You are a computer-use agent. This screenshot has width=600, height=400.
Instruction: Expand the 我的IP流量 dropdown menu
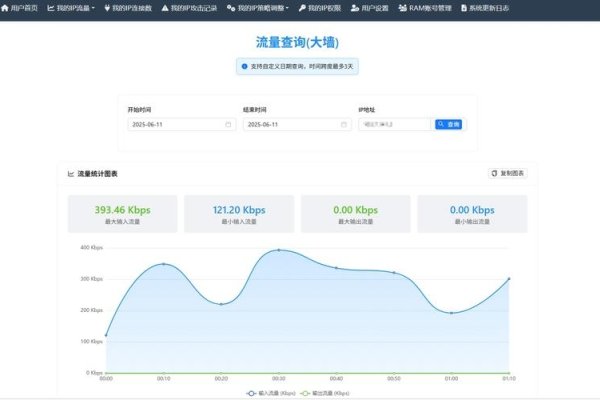click(x=71, y=8)
